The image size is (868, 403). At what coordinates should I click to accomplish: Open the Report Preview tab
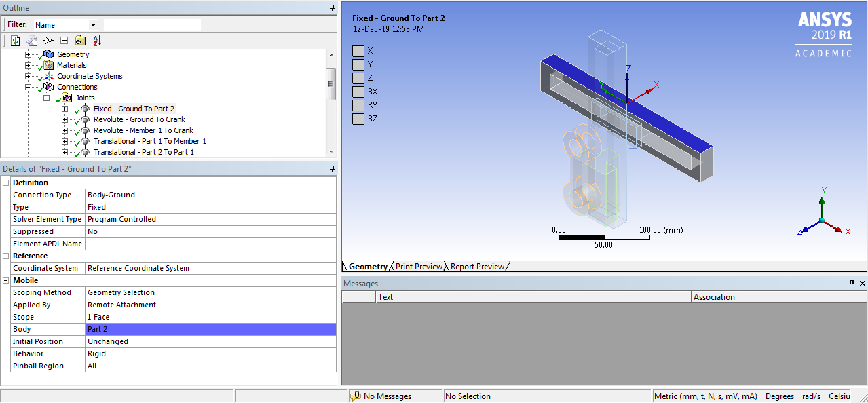[477, 266]
